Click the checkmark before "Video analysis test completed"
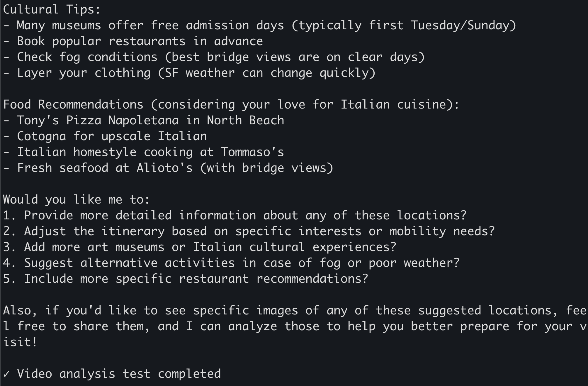588x386 pixels. click(x=6, y=374)
